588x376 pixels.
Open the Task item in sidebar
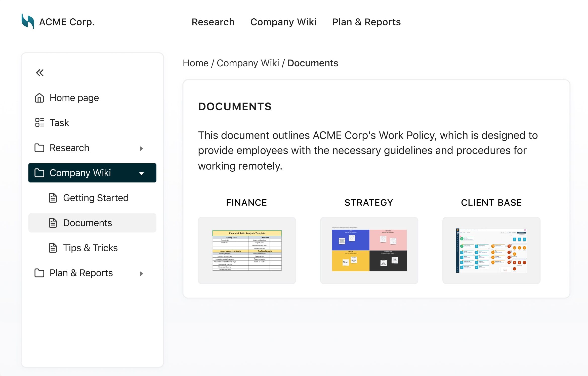(92, 123)
